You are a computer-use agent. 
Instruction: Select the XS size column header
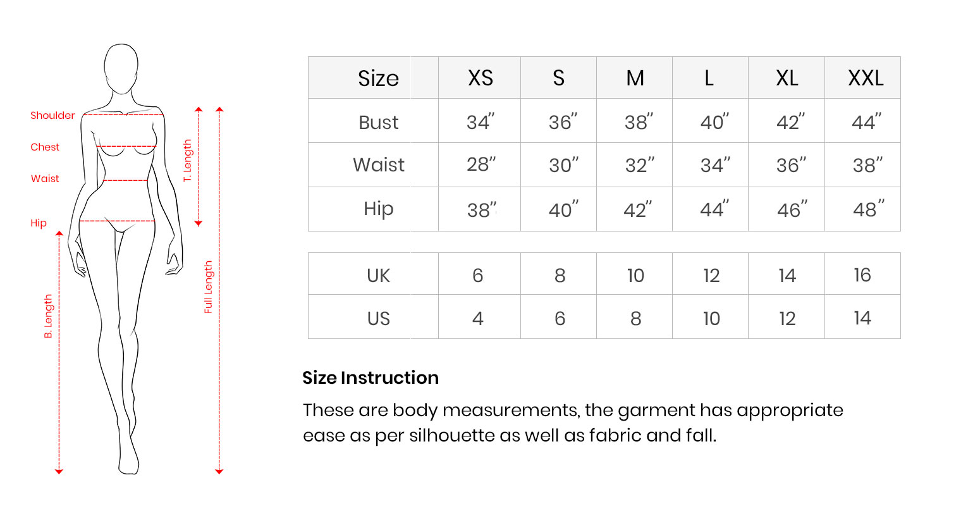480,78
